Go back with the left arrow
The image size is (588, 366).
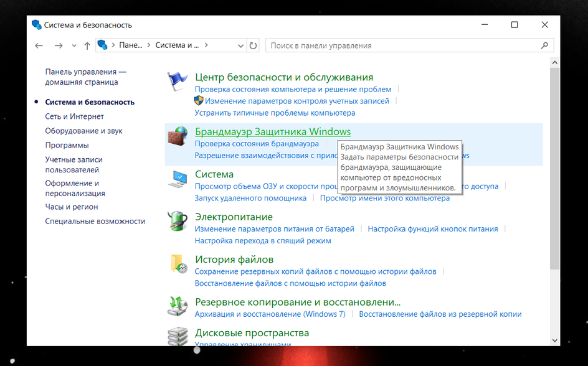point(39,45)
